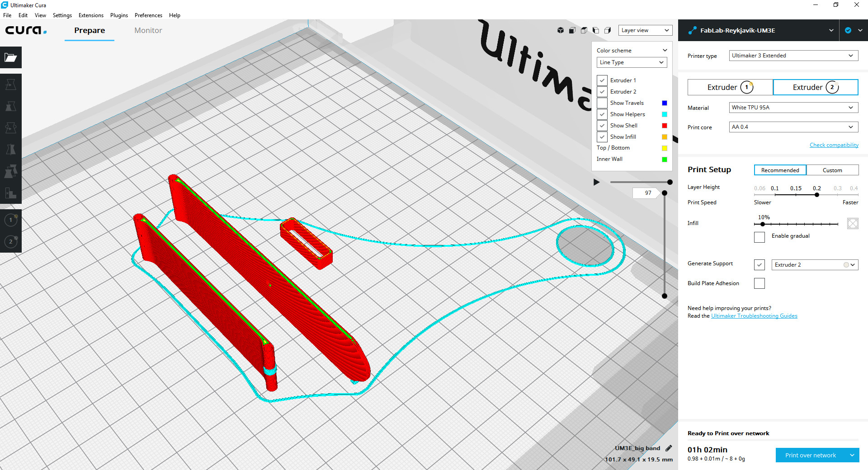Click the UM3E_big band job name
Screen dimensions: 868x470
tap(637, 448)
